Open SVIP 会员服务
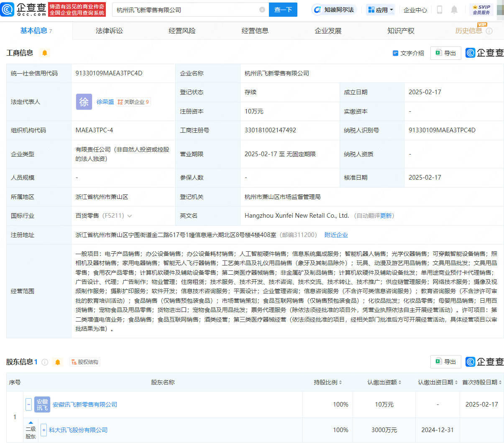504x443 pixels. pyautogui.click(x=481, y=10)
